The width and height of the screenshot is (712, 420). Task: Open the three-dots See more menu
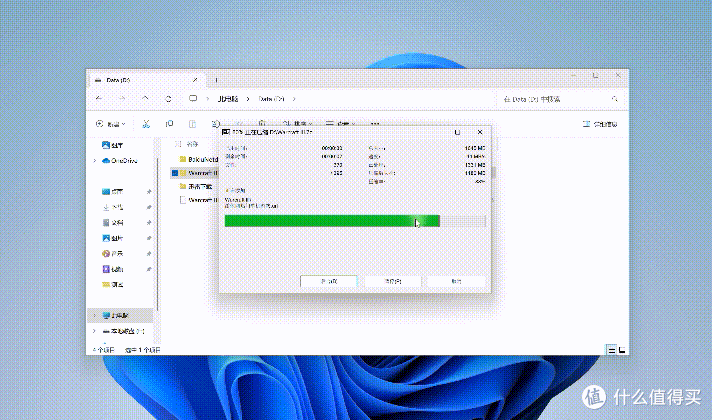pyautogui.click(x=375, y=124)
